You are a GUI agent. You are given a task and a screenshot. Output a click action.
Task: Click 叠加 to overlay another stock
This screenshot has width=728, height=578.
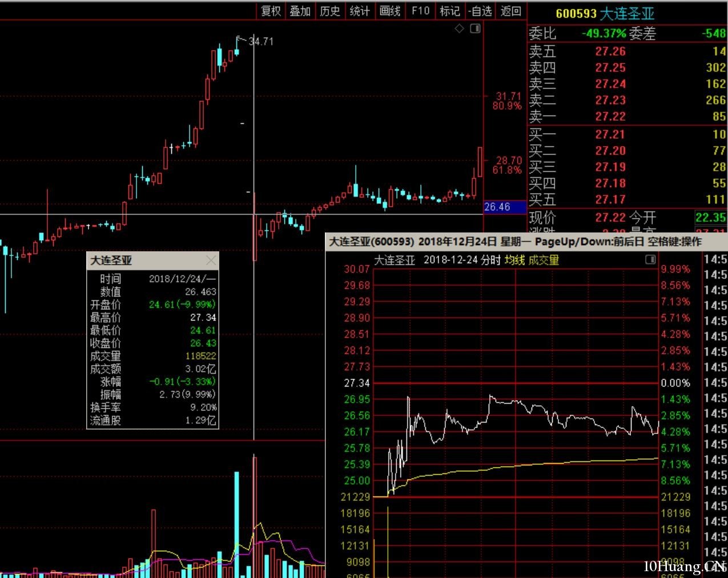[x=300, y=11]
